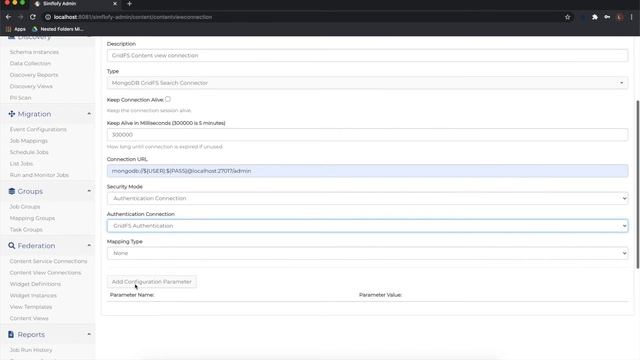Open the Security Mode dropdown
640x360 pixels.
[367, 198]
